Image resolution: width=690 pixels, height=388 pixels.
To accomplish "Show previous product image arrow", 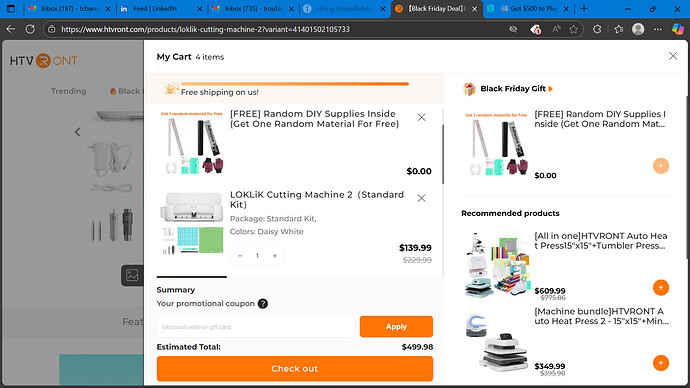I will [77, 132].
